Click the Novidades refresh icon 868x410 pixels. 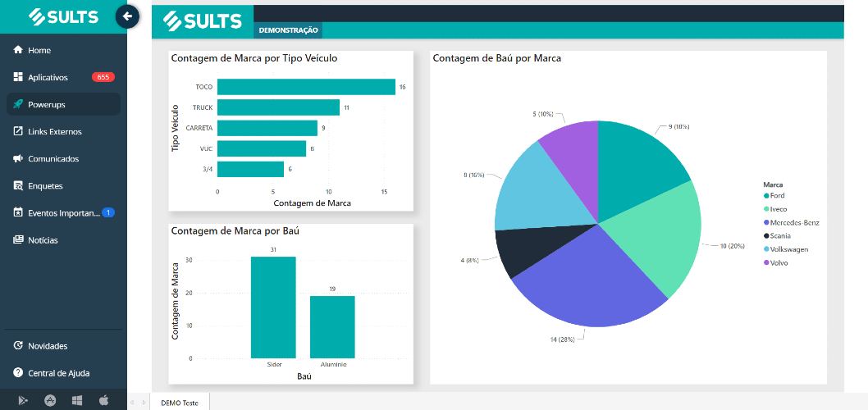pos(18,345)
